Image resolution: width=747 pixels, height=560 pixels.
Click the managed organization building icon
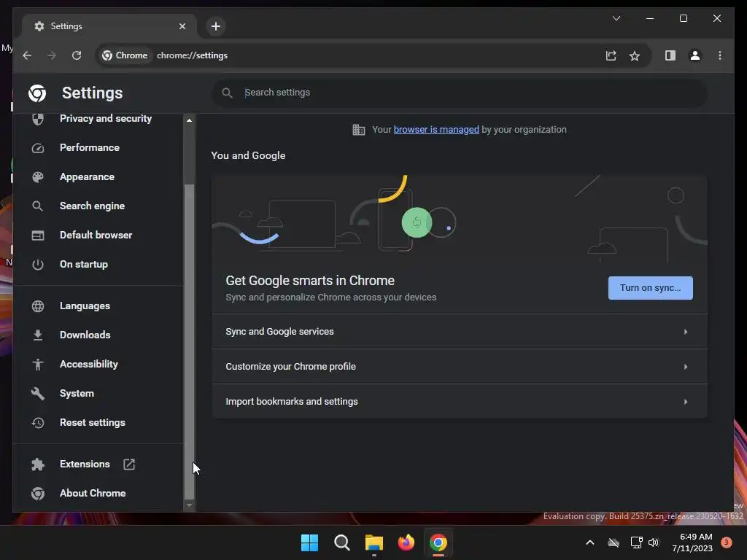click(359, 130)
